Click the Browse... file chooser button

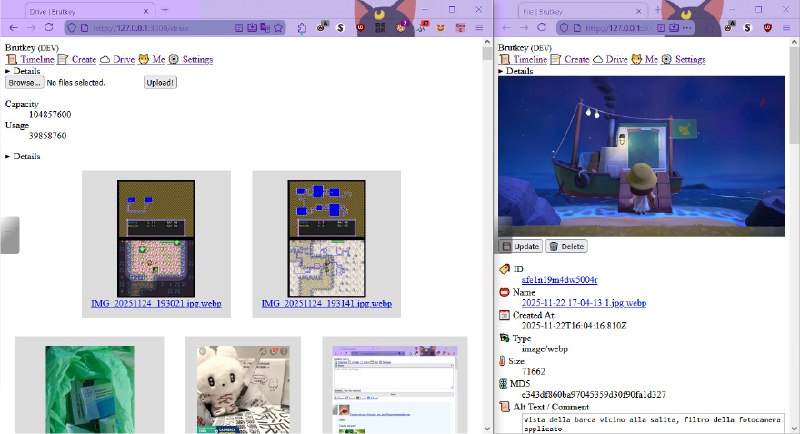click(x=24, y=83)
